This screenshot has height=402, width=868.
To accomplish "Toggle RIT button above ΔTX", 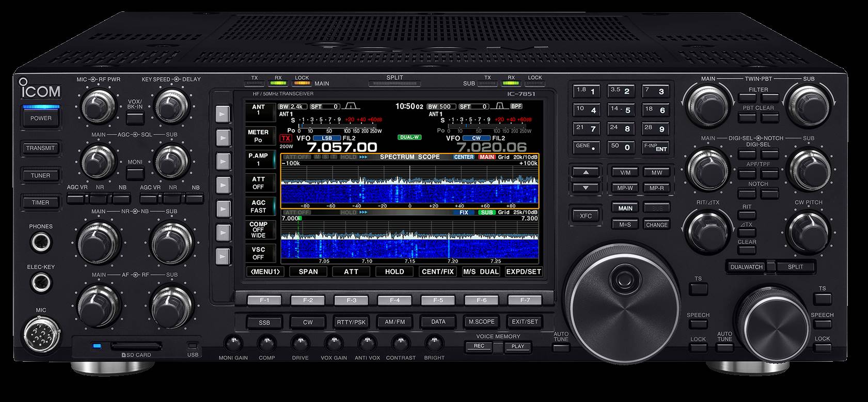I will 747,216.
